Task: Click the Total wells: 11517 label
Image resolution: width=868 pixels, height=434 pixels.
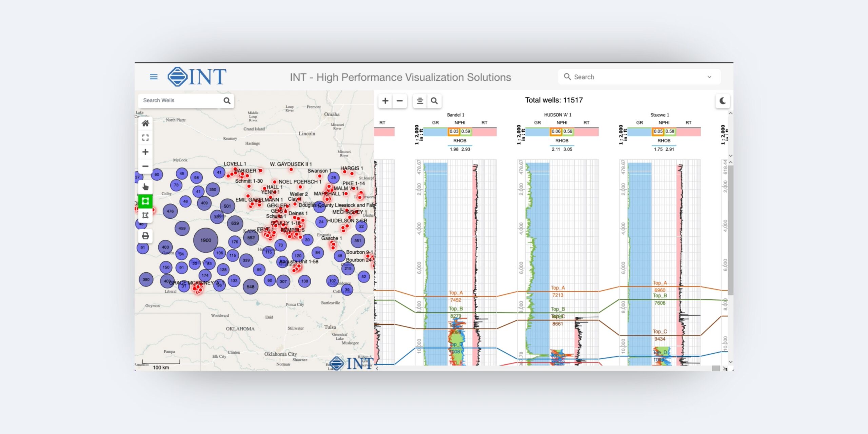Action: (554, 100)
